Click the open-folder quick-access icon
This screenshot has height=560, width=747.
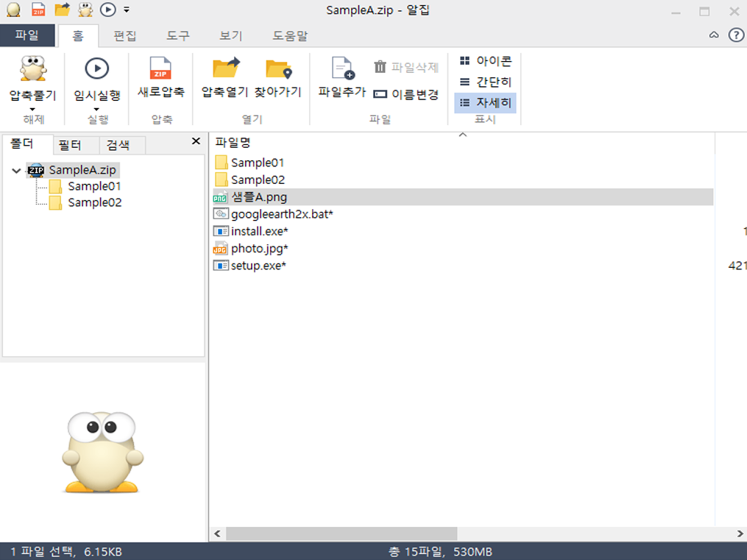(63, 10)
